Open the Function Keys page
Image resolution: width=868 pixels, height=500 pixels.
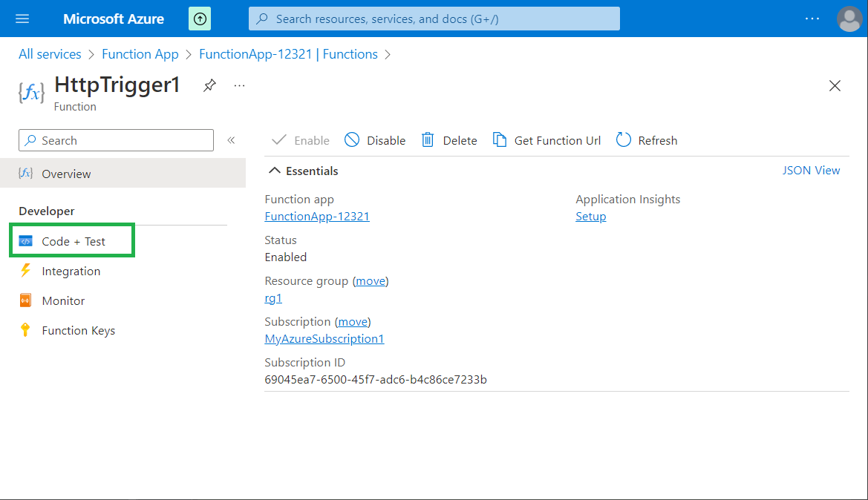[78, 331]
